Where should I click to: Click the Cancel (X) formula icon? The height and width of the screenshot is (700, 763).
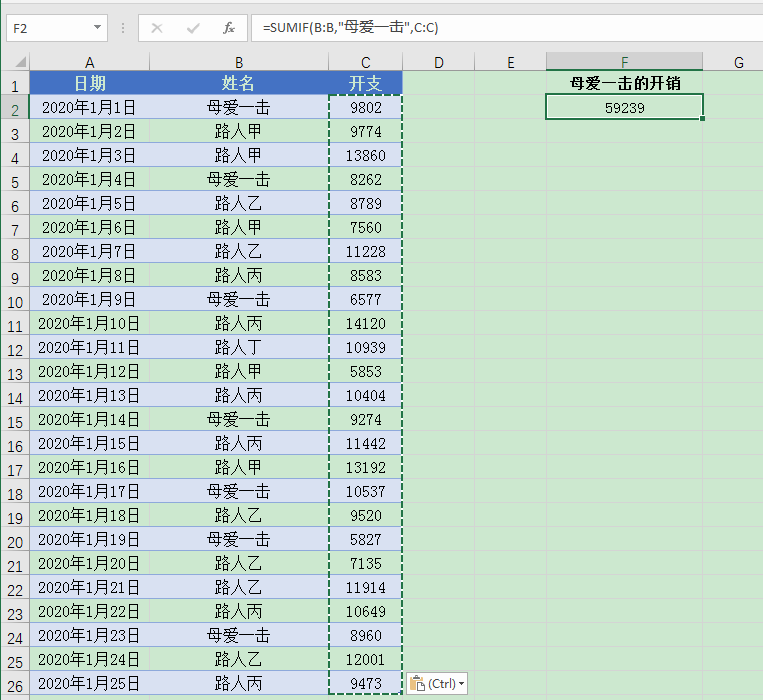157,28
